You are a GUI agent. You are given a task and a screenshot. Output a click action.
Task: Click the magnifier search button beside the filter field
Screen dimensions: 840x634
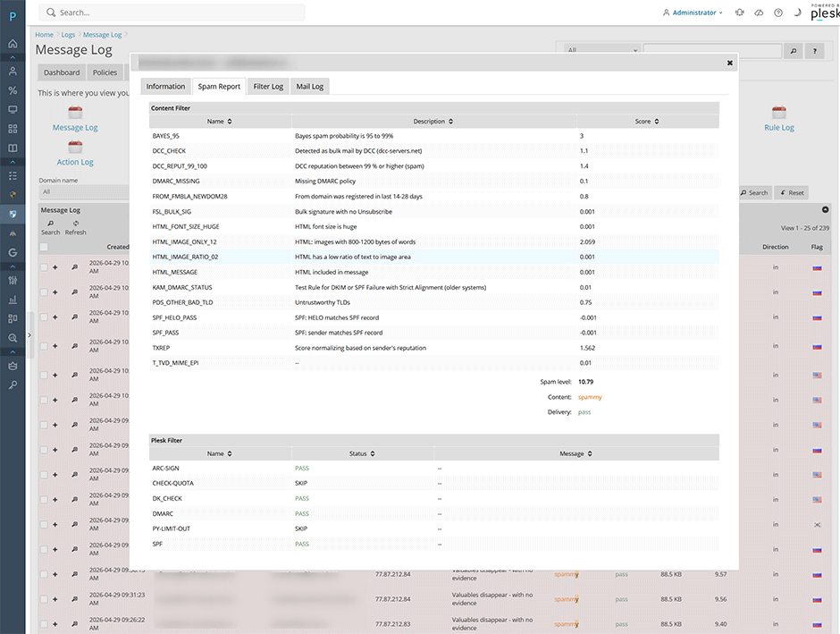794,51
